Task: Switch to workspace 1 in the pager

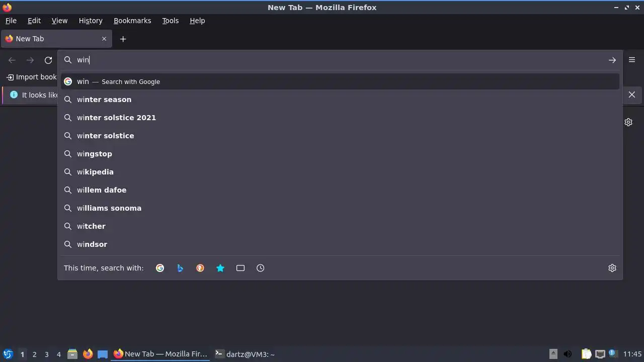Action: pyautogui.click(x=22, y=354)
